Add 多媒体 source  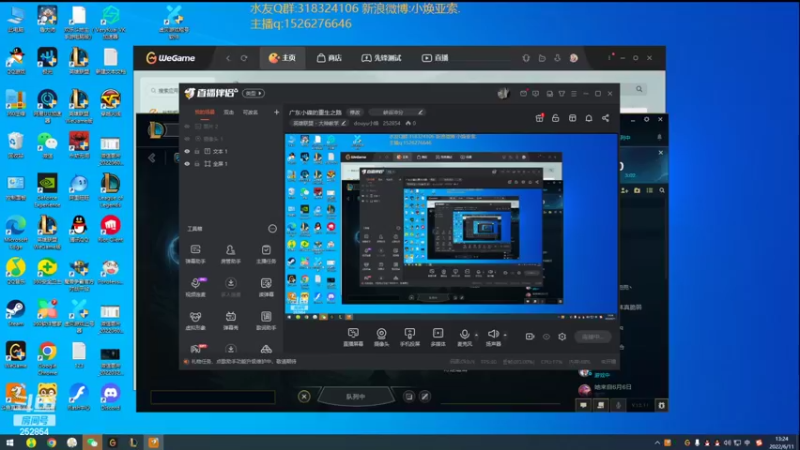coord(438,337)
